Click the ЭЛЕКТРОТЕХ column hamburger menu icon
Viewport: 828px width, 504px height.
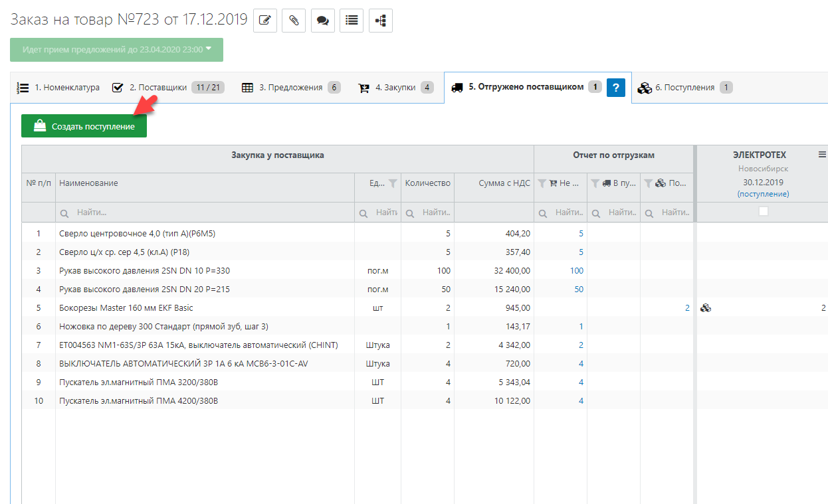pos(822,155)
